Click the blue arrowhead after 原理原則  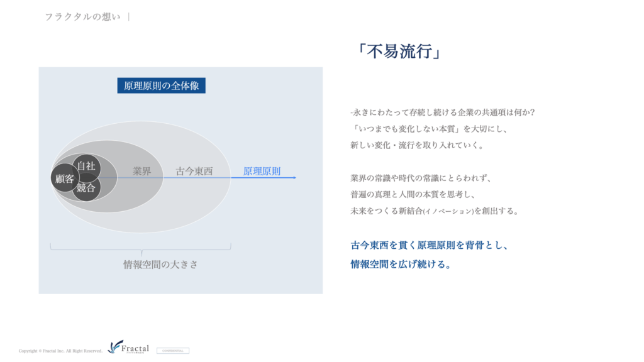tap(294, 178)
